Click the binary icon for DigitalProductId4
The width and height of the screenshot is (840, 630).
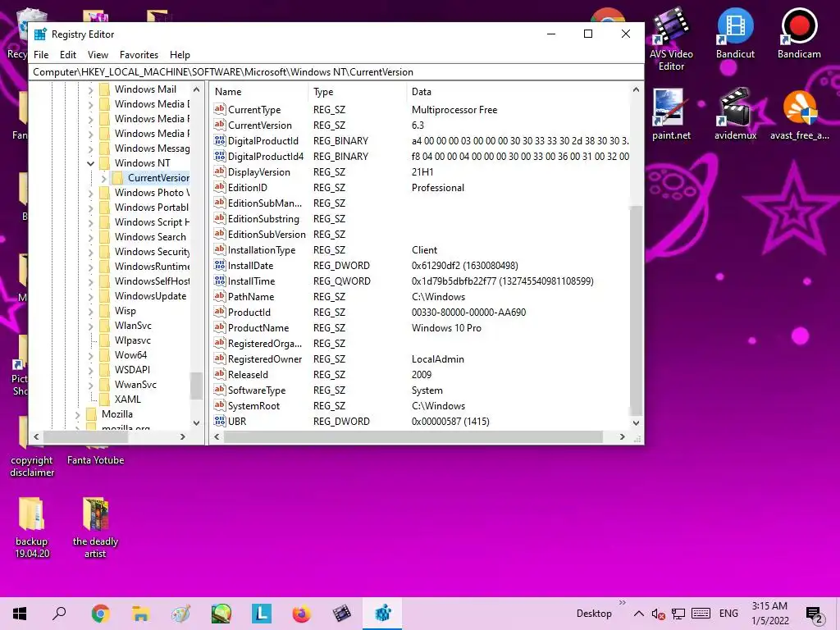[x=220, y=156]
